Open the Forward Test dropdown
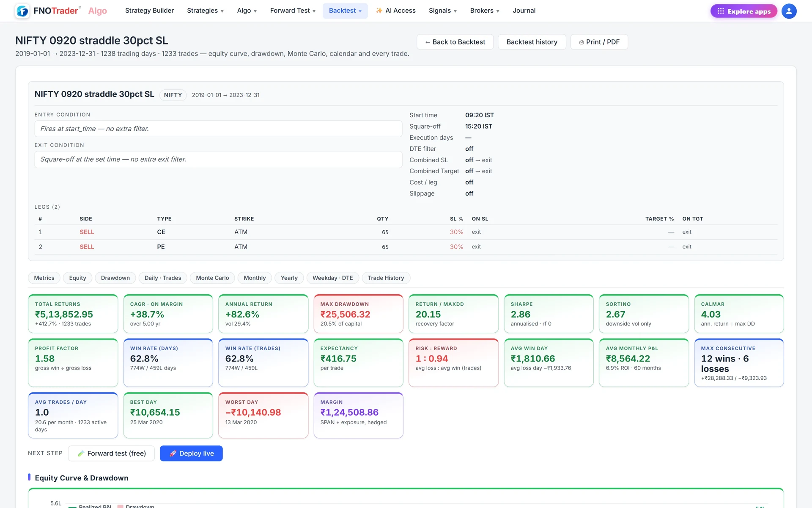Image resolution: width=812 pixels, height=508 pixels. [293, 11]
